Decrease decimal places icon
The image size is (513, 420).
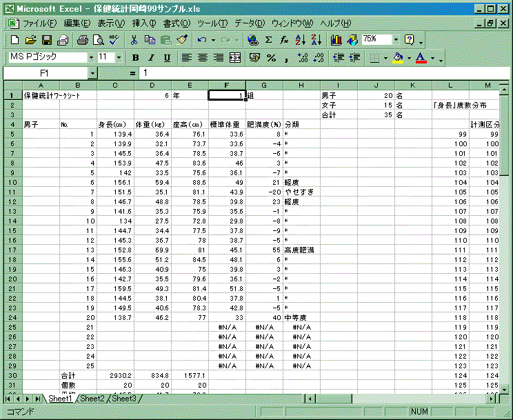click(x=319, y=58)
